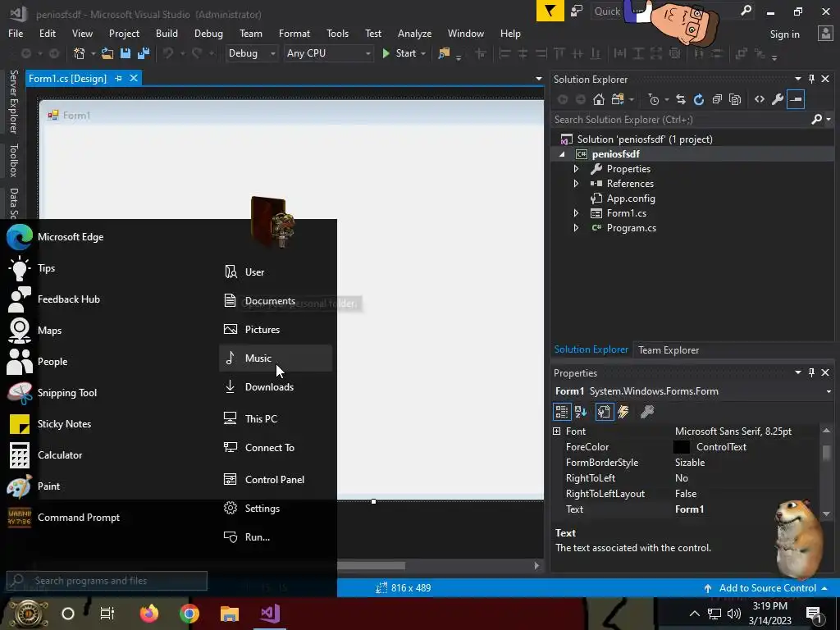Show Events lightning bolt in Properties window
840x630 pixels.
coord(623,412)
